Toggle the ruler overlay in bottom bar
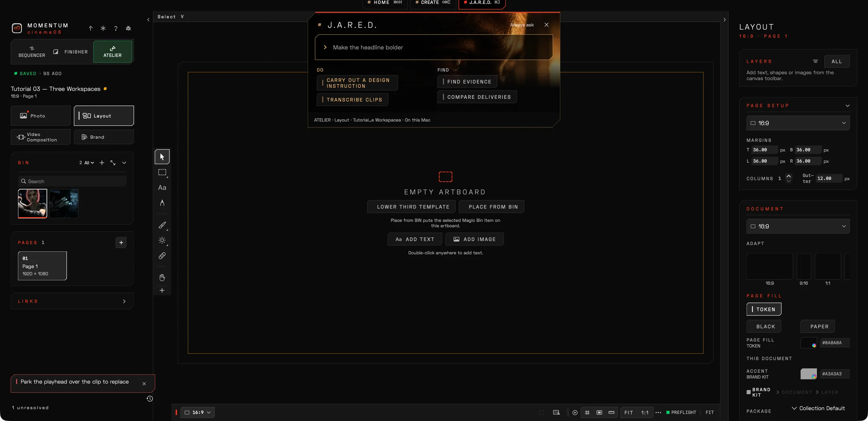The height and width of the screenshot is (421, 868). point(612,413)
